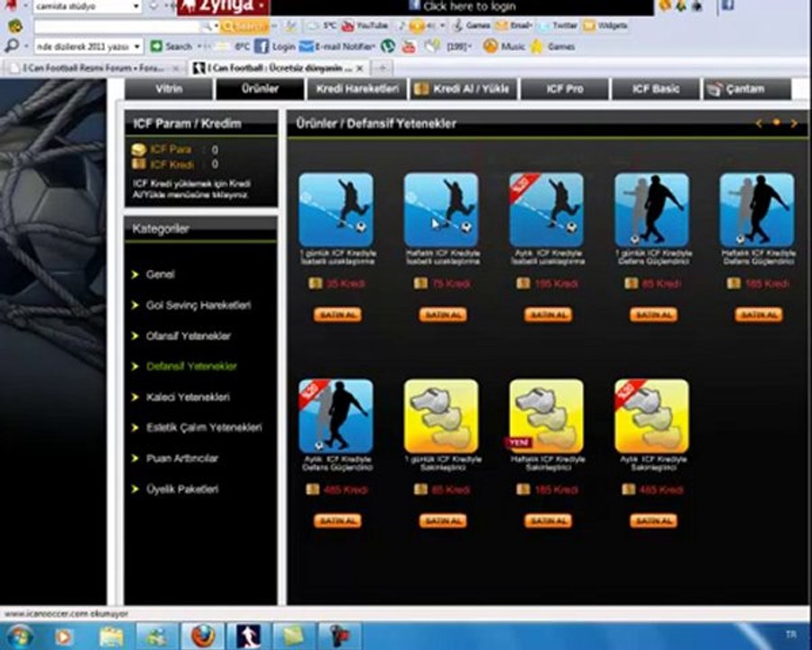The height and width of the screenshot is (650, 812).
Task: Select the Estetik Çalım Yetenekleri category
Action: pos(204,427)
